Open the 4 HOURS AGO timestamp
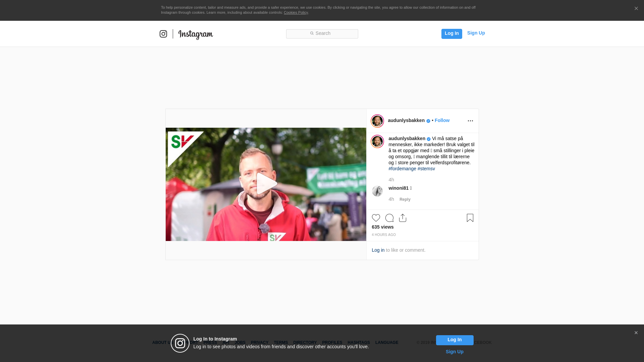The width and height of the screenshot is (644, 362). point(384,235)
